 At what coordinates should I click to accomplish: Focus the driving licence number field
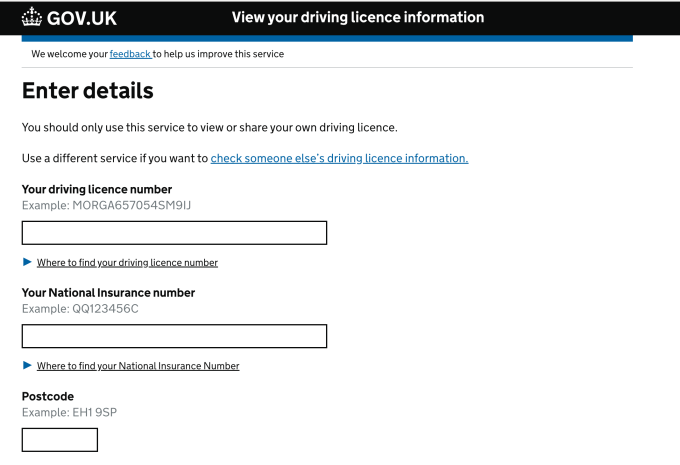[x=174, y=233]
